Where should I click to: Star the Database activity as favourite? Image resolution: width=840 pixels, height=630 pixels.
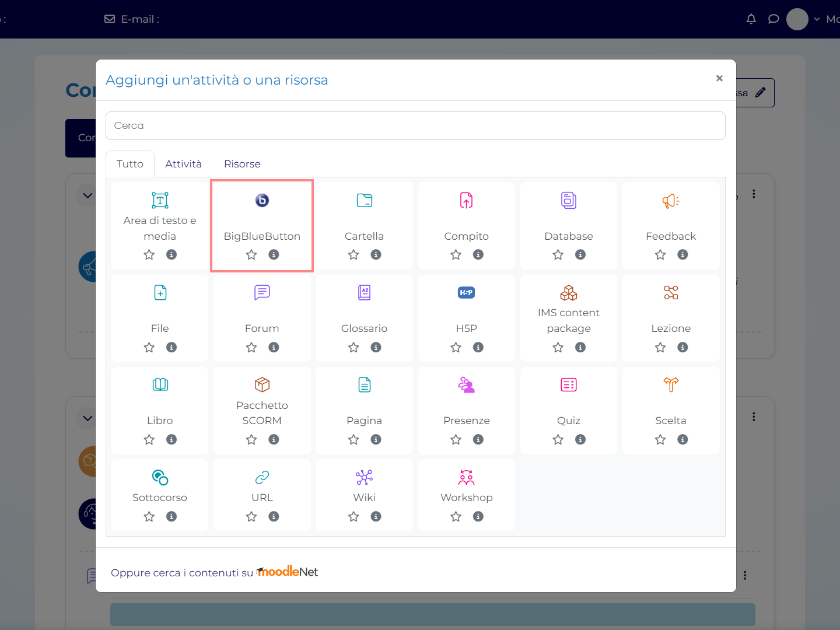coord(558,254)
